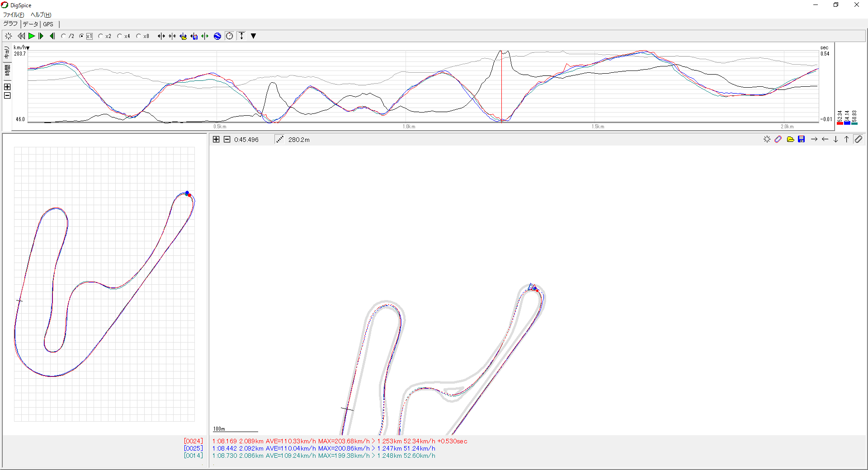The image size is (868, 470).
Task: Toggle the vertical scale button
Action: [242, 36]
